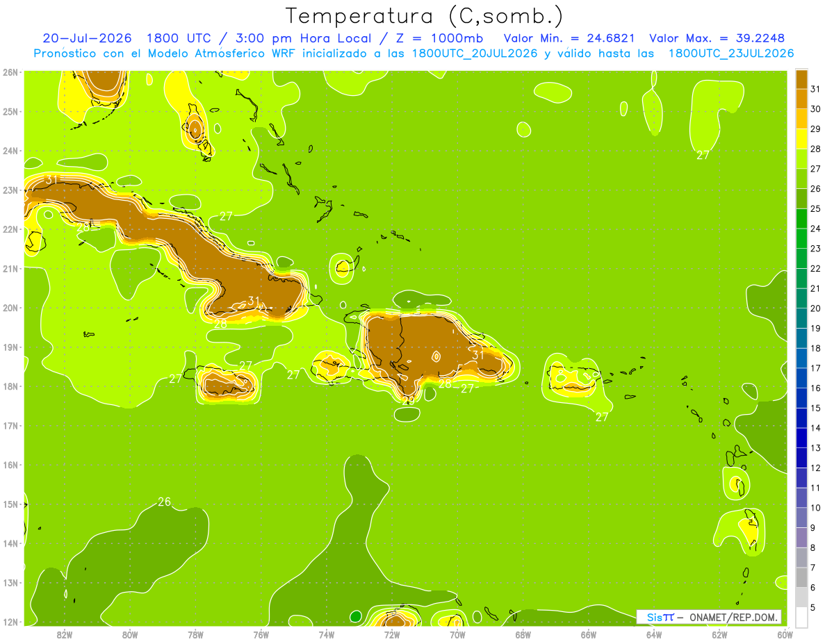Click the 'Temperatura (C,somb.)' map title
The width and height of the screenshot is (834, 644).
[x=424, y=16]
